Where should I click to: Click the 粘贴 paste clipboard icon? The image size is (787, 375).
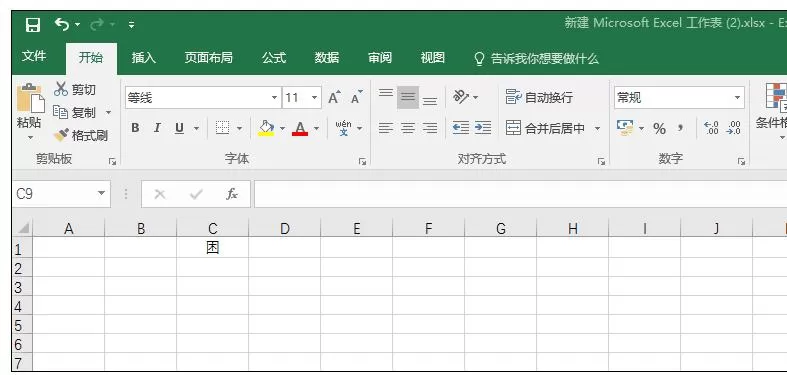[30, 98]
